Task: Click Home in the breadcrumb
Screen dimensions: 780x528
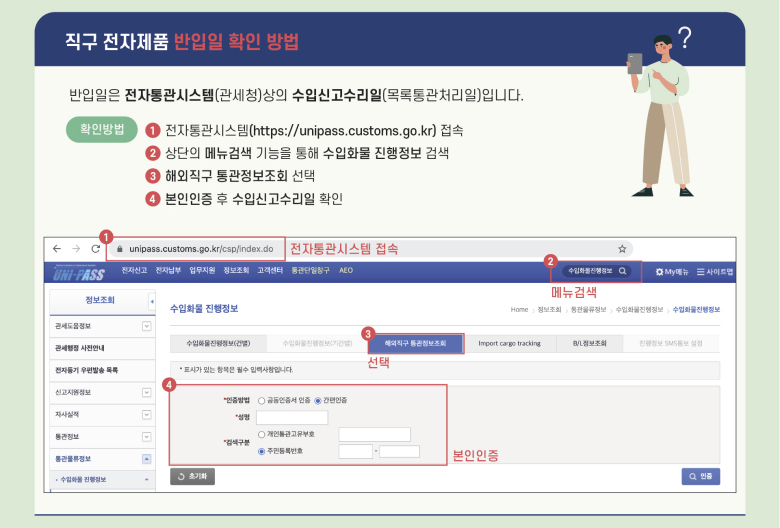Action: pos(519,310)
